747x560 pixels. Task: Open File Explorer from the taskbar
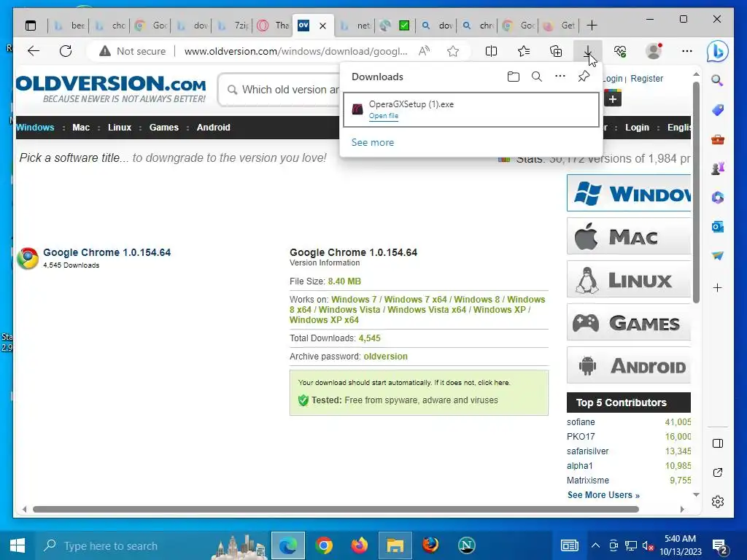[x=395, y=545]
